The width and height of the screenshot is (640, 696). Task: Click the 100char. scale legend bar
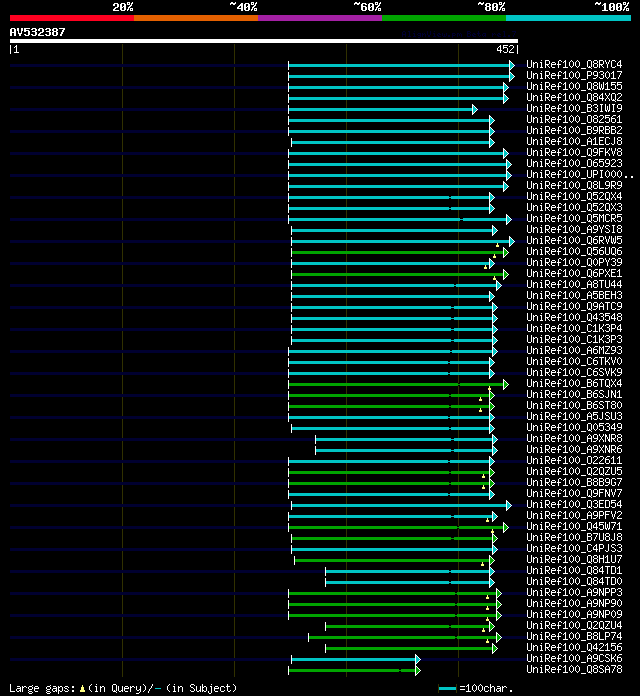pos(447,689)
